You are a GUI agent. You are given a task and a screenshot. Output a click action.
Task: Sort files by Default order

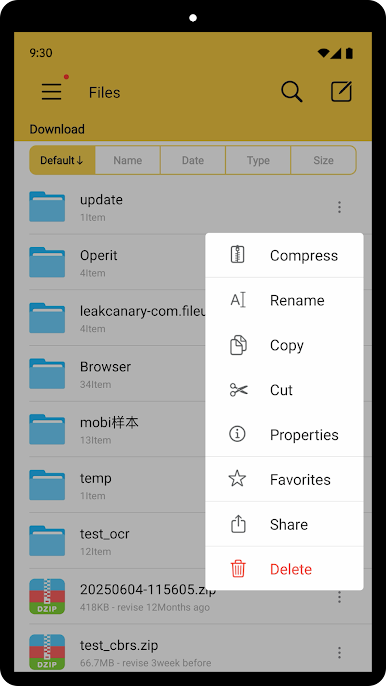pos(62,160)
